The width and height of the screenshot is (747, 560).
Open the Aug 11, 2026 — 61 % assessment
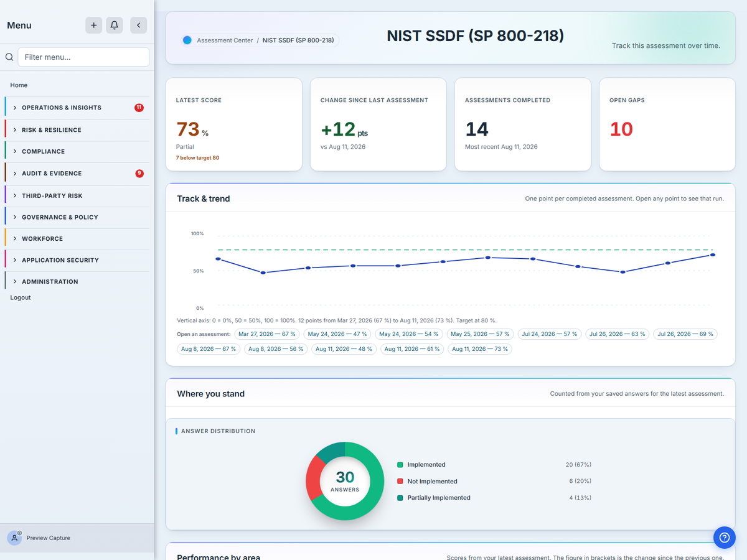(x=412, y=349)
